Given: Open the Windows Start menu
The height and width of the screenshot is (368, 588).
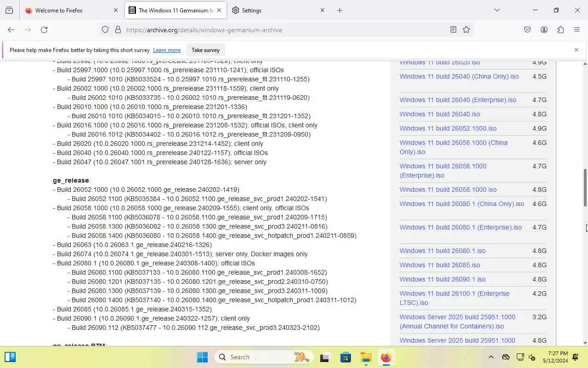Looking at the screenshot, I should [202, 357].
